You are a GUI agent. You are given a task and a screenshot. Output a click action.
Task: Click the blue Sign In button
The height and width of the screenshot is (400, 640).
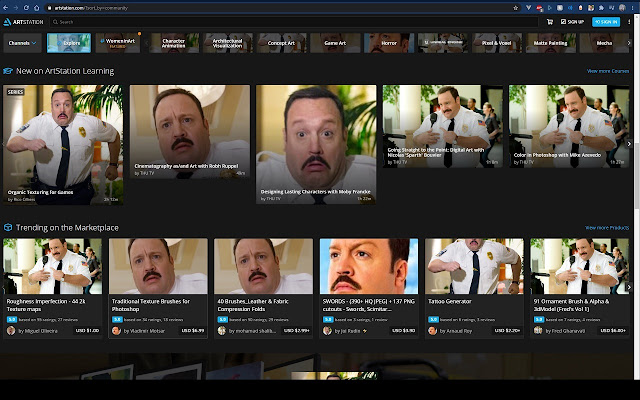click(606, 22)
